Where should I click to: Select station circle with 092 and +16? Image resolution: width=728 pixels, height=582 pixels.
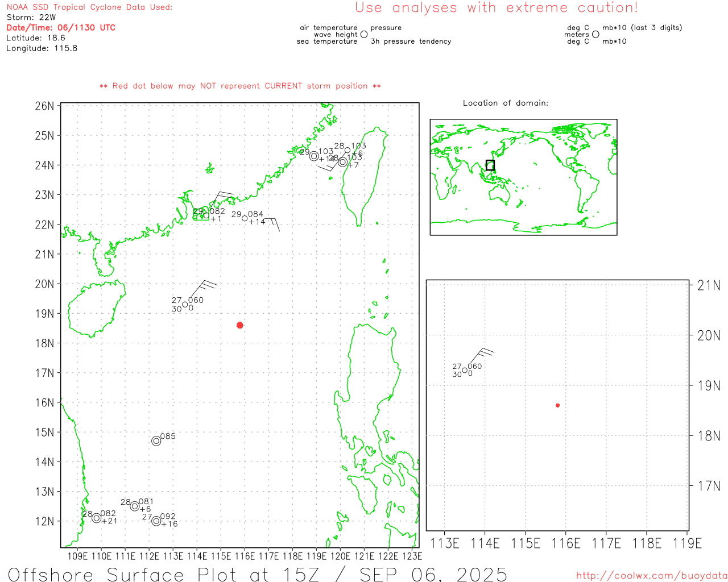156,521
